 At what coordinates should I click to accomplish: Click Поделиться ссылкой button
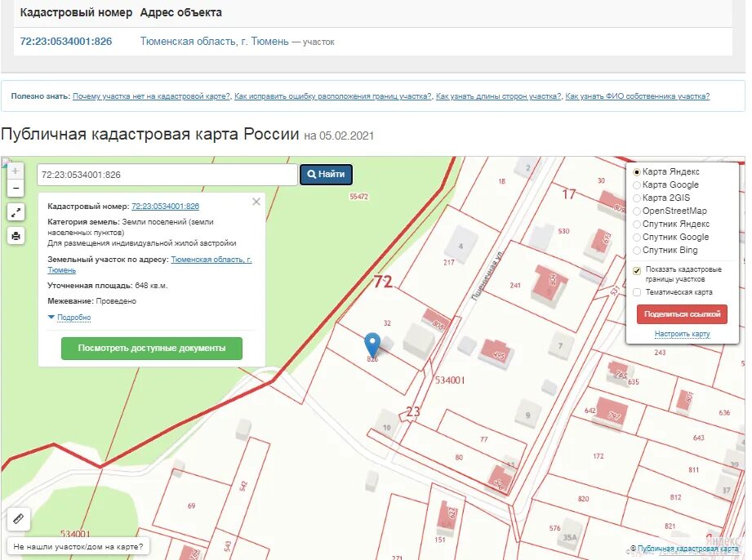(682, 314)
